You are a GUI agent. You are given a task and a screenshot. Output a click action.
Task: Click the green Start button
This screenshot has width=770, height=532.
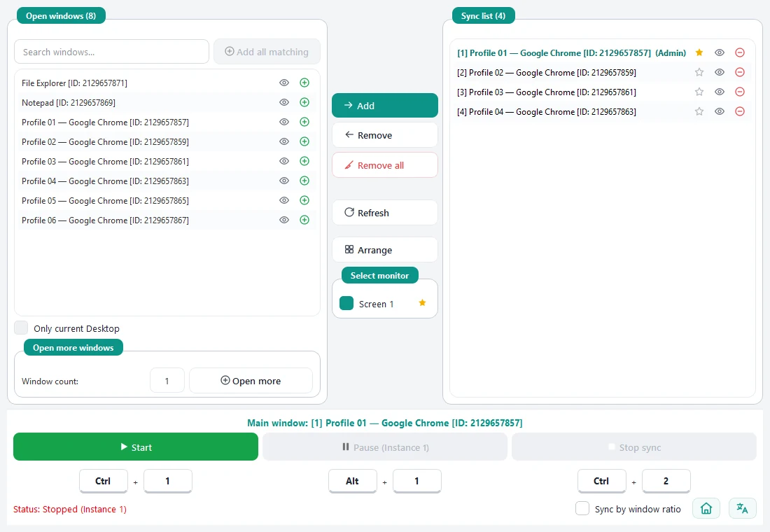pos(136,447)
